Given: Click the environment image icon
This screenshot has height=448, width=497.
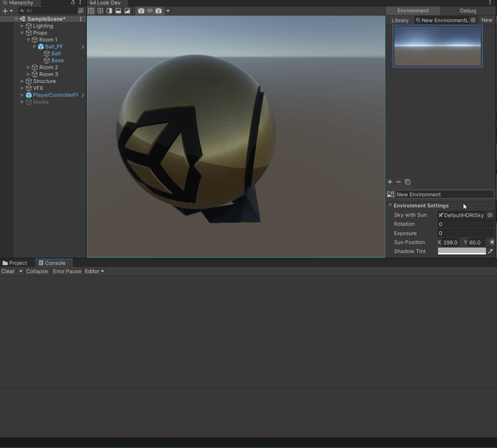Looking at the screenshot, I should tap(391, 194).
